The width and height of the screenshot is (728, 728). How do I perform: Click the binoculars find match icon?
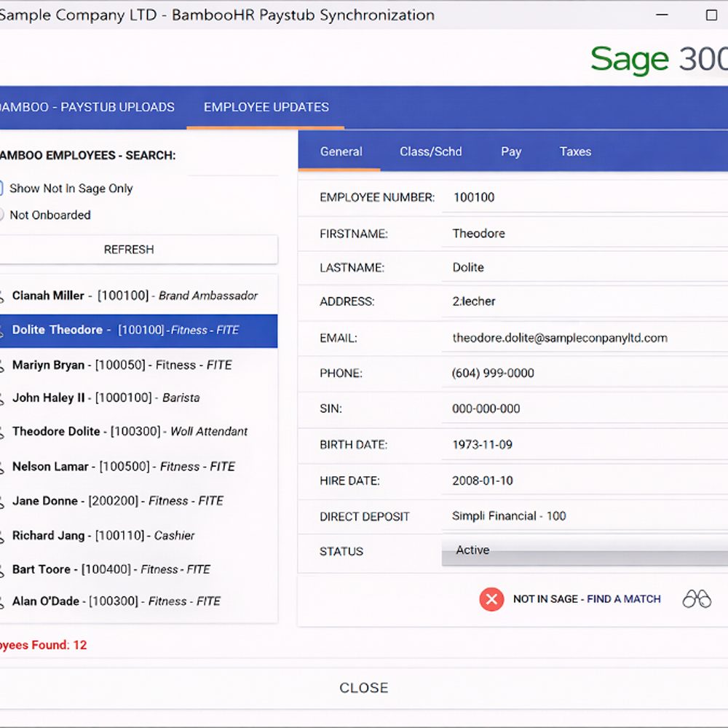[x=697, y=599]
